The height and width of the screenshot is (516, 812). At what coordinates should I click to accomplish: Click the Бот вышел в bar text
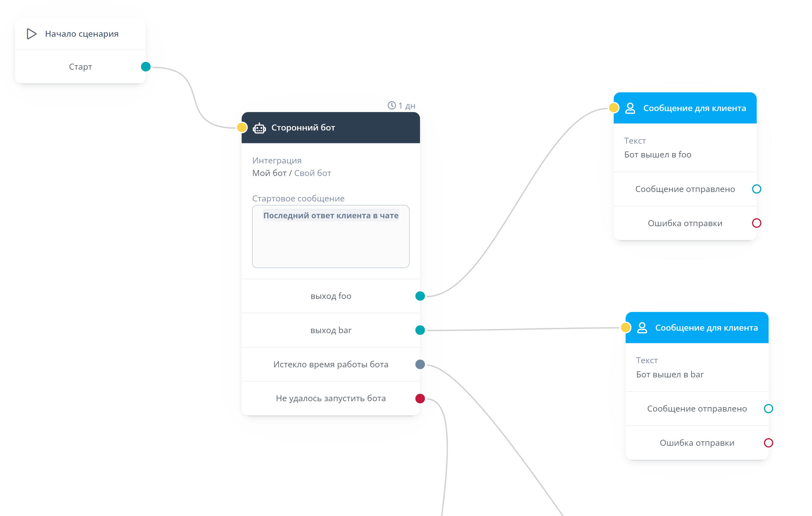point(669,374)
